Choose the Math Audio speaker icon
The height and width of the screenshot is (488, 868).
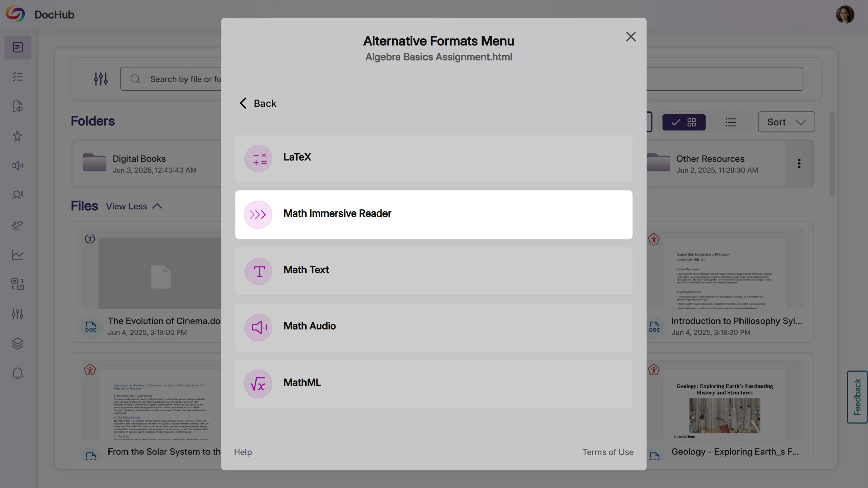point(258,327)
